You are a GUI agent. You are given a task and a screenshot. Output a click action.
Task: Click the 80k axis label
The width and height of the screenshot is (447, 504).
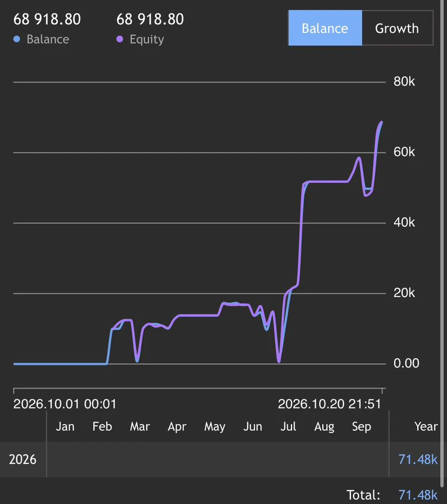point(404,81)
